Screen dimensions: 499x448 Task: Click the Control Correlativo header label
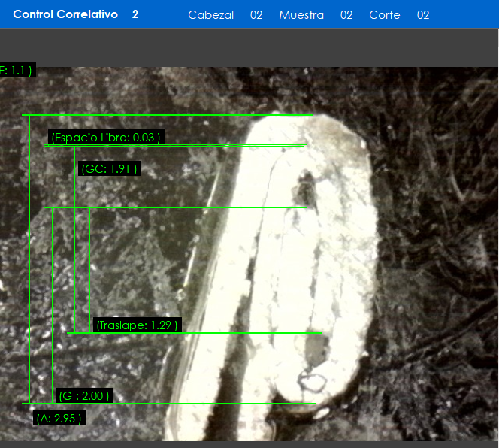point(65,14)
